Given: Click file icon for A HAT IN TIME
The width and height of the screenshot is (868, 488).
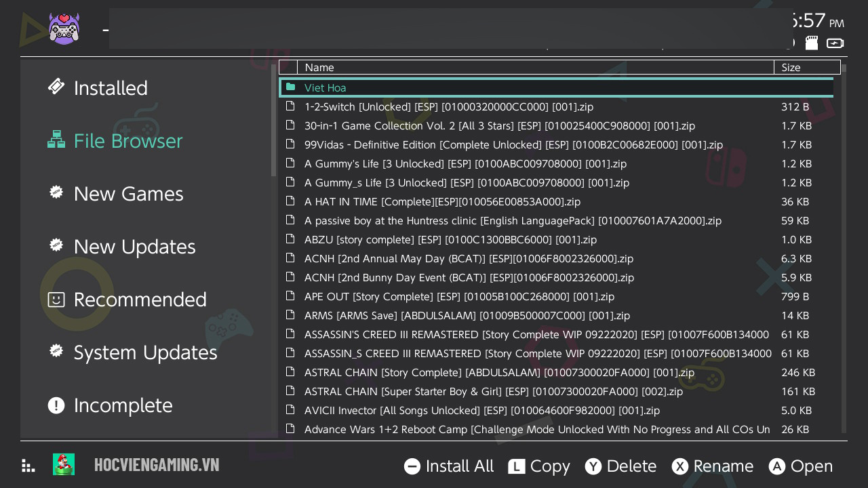Looking at the screenshot, I should [290, 201].
